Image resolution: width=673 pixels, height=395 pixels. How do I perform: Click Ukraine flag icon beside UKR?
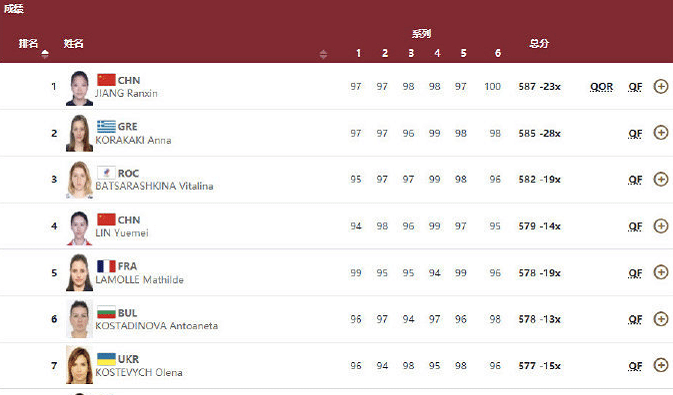point(106,359)
